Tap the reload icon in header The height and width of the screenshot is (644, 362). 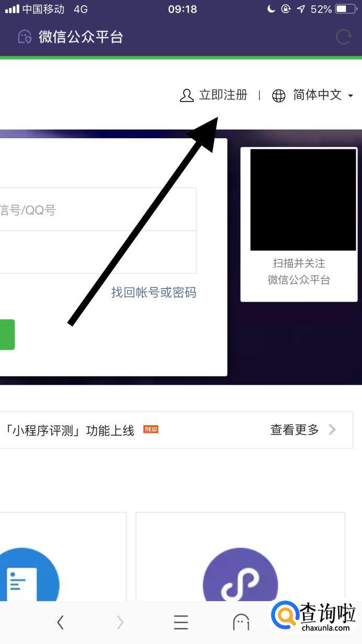coord(343,37)
